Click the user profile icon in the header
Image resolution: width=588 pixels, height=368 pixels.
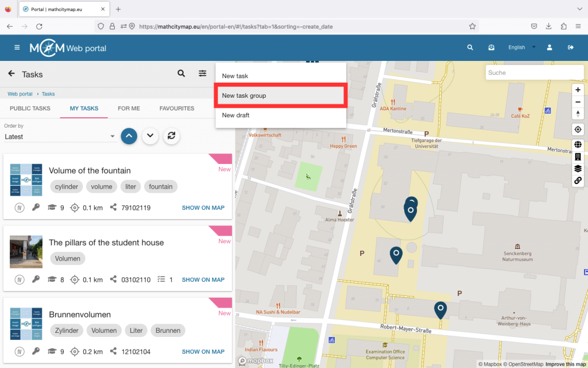point(550,48)
